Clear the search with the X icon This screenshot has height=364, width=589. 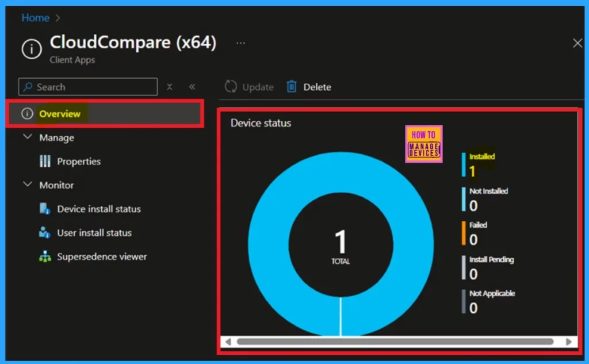point(170,87)
